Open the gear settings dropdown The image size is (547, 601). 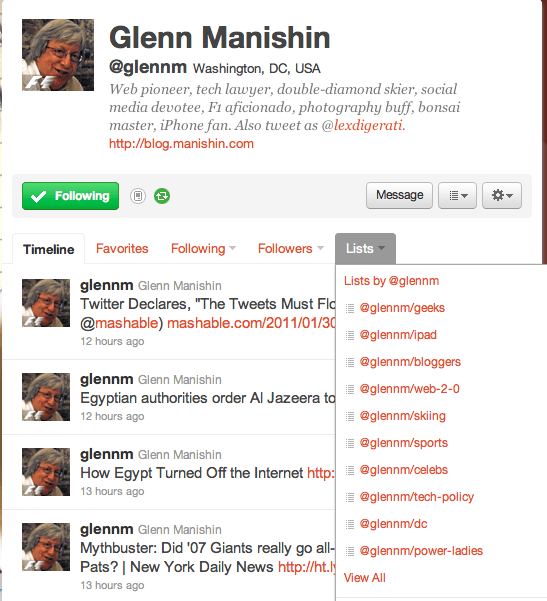point(502,195)
